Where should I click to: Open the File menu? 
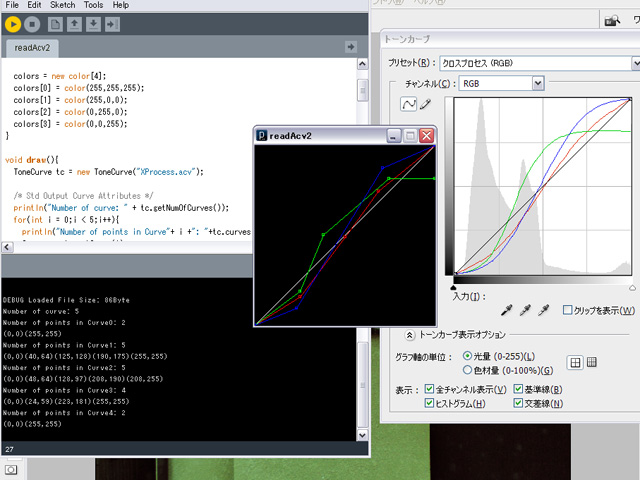[x=12, y=5]
